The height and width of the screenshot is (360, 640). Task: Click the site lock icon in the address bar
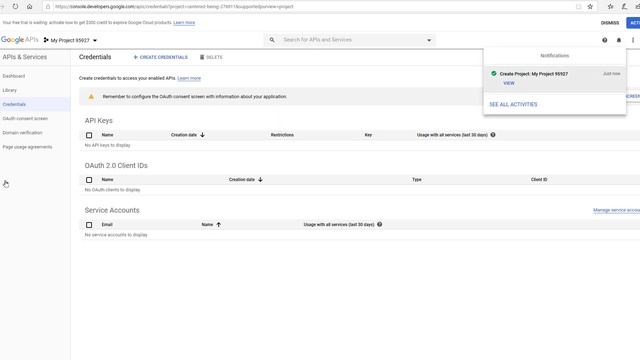[x=48, y=7]
